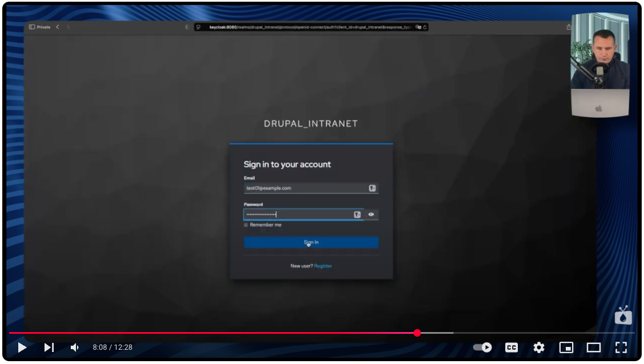This screenshot has width=644, height=364.
Task: Click the site settings icon in address bar
Action: pyautogui.click(x=198, y=27)
